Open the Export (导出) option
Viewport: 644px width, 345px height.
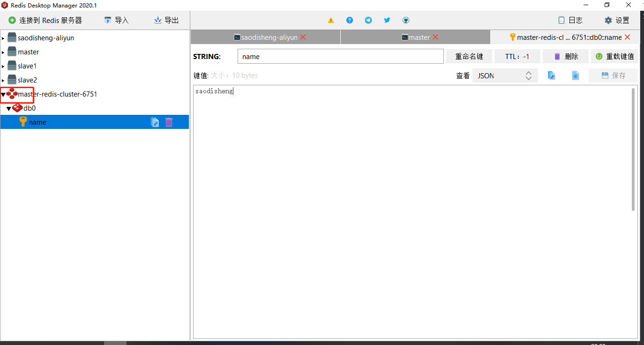tap(166, 20)
